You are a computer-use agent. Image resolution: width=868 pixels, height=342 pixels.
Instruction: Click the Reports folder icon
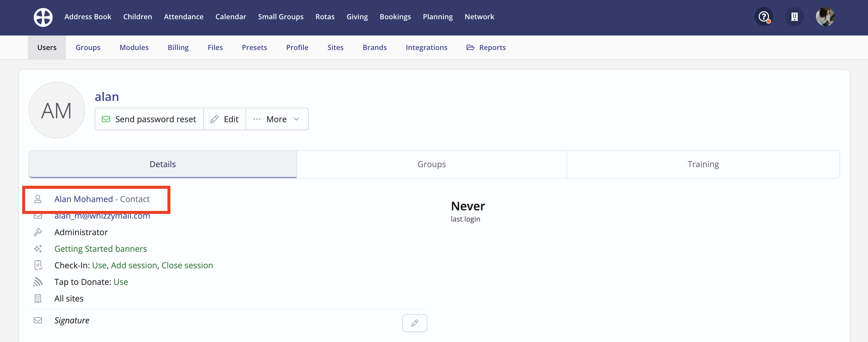(470, 48)
